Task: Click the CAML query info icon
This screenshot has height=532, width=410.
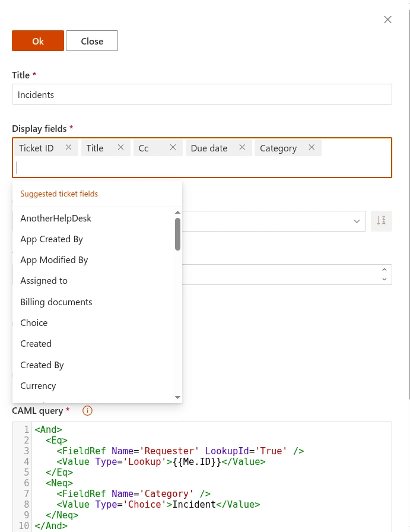Action: [x=87, y=410]
